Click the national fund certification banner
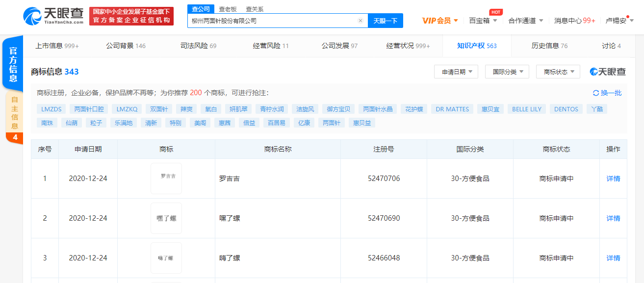The width and height of the screenshot is (644, 283). click(x=131, y=16)
